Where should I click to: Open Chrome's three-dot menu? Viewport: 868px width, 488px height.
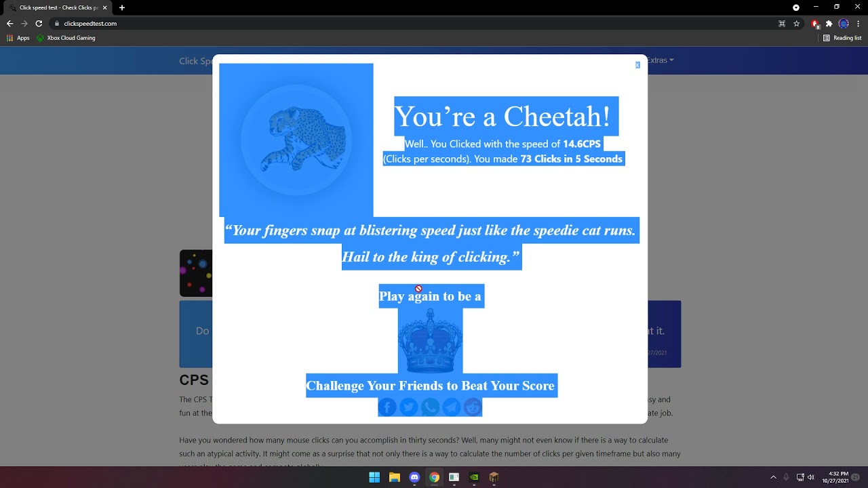pos(859,23)
